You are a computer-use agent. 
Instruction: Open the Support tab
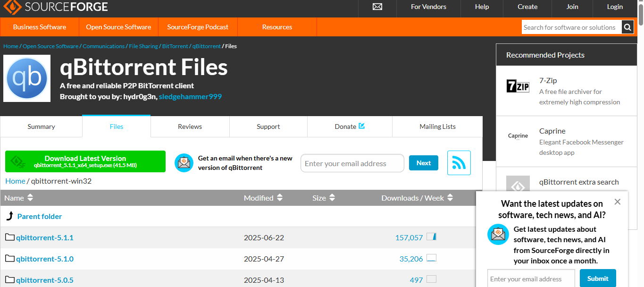click(x=268, y=127)
